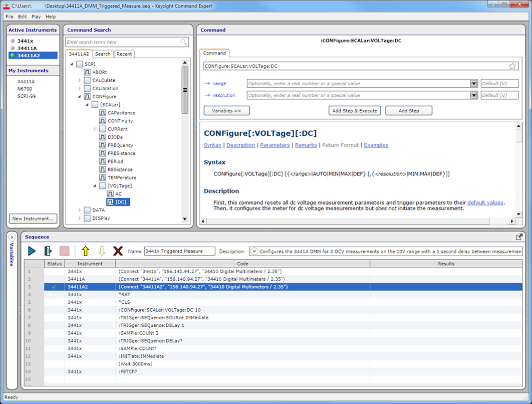
Task: Open the Help menu
Action: tap(51, 17)
